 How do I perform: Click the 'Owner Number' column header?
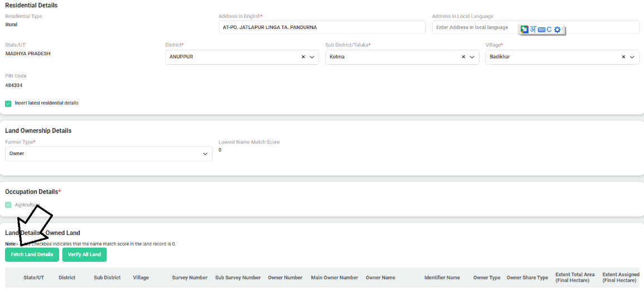pyautogui.click(x=285, y=277)
